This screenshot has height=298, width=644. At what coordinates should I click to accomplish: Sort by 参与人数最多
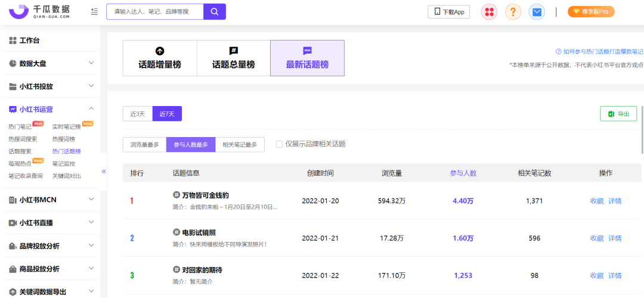[x=191, y=144]
